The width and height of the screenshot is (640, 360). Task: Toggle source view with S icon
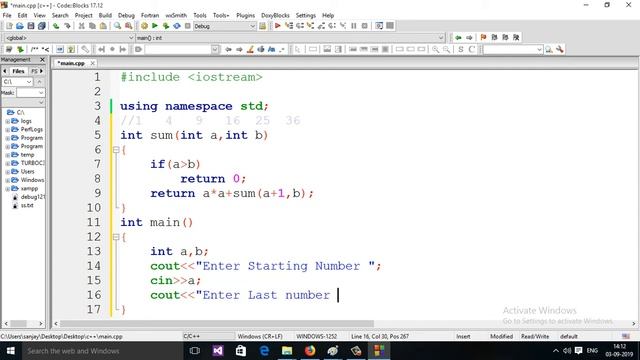tap(461, 49)
